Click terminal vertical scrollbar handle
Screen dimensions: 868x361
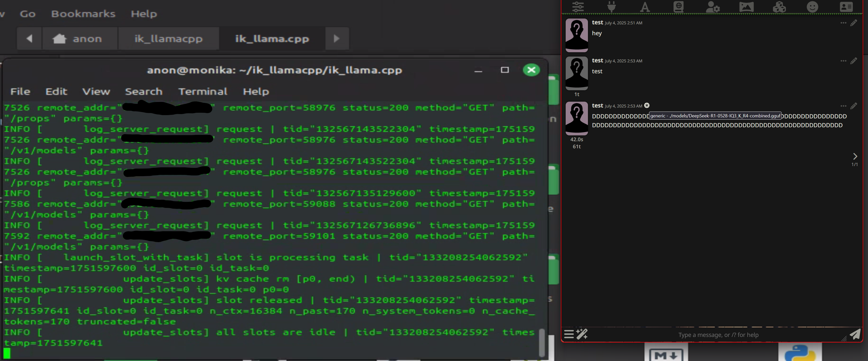[x=542, y=342]
